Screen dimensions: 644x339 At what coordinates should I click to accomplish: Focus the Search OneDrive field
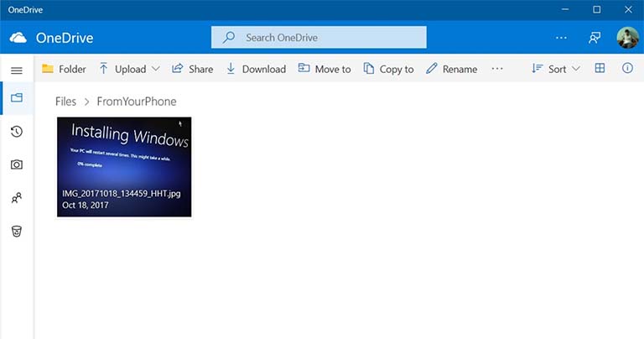pyautogui.click(x=319, y=38)
